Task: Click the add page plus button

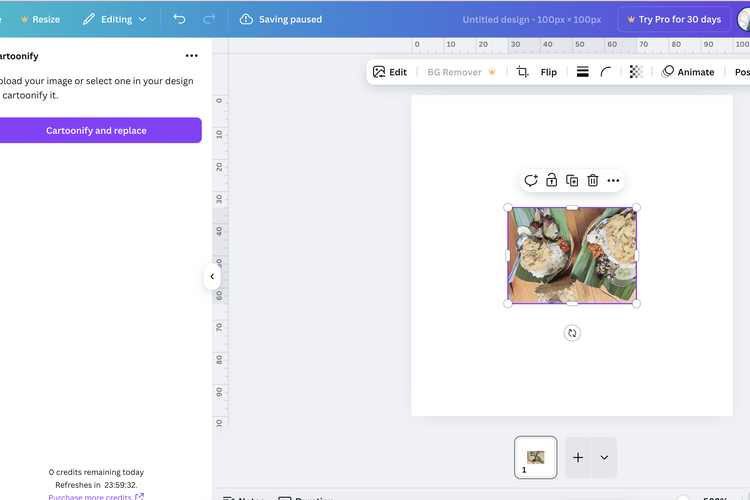Action: pos(578,457)
